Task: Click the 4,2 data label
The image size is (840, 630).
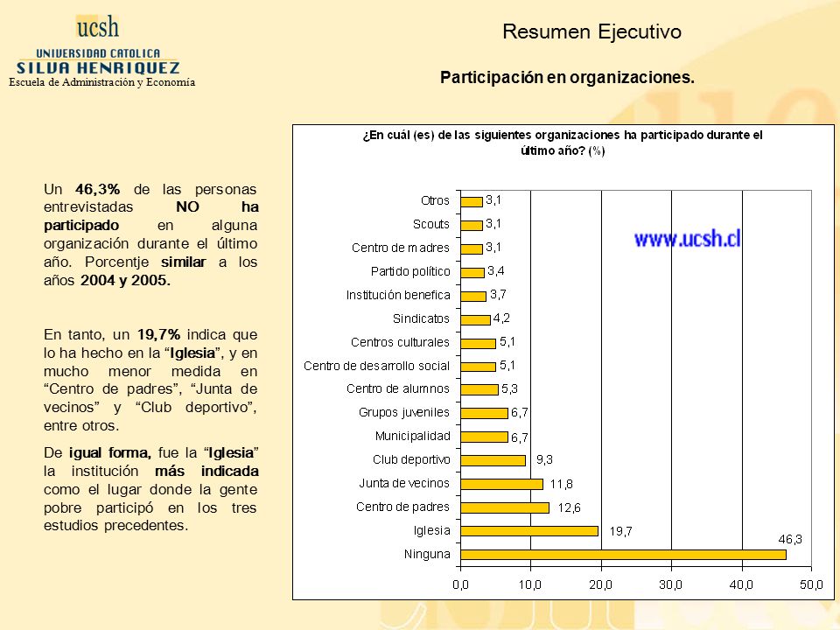Action: pyautogui.click(x=501, y=318)
